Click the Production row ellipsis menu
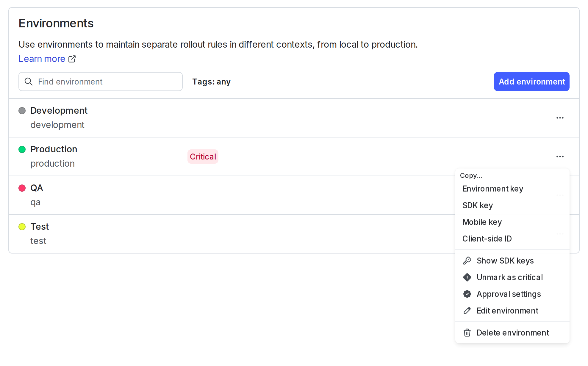The width and height of the screenshot is (588, 366). pyautogui.click(x=560, y=157)
